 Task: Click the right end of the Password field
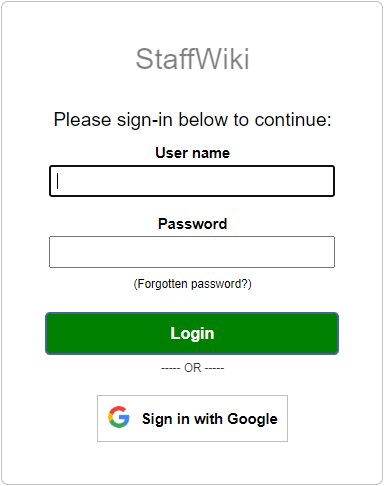tap(327, 252)
